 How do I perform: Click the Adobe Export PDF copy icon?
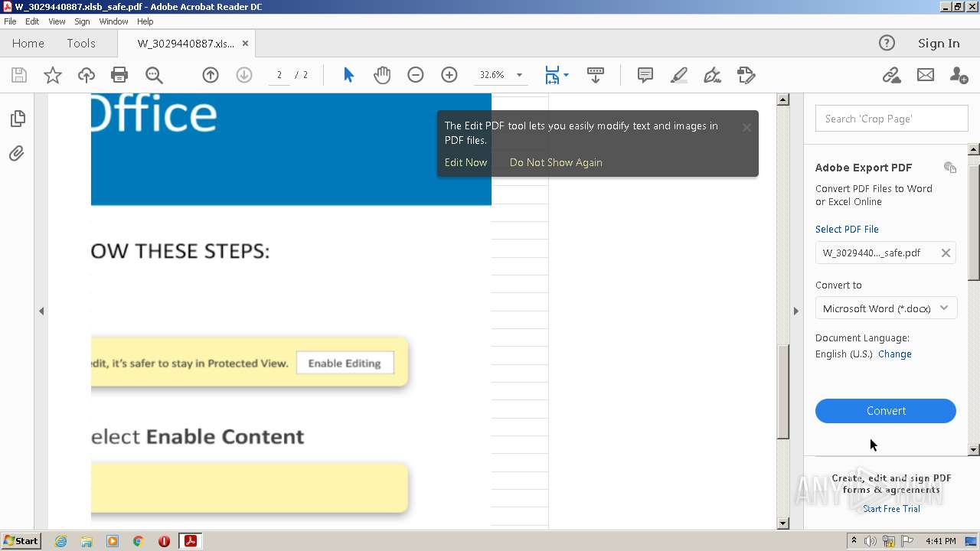click(950, 168)
